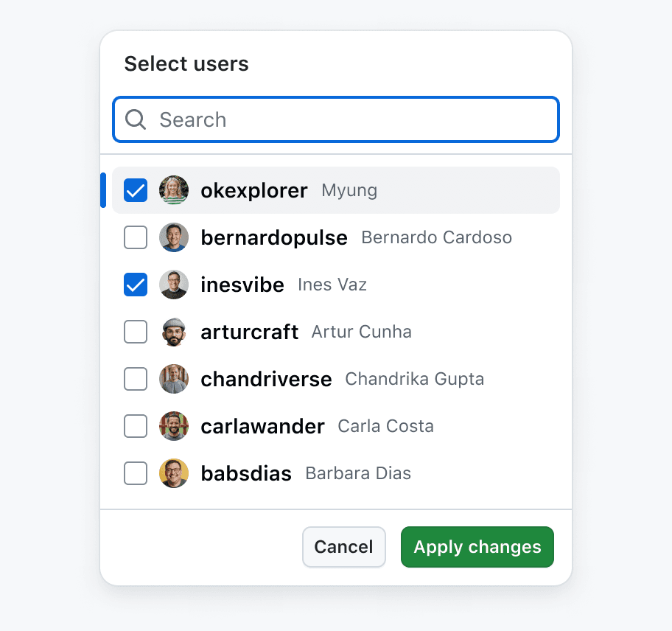Click the Select users dialog title

click(x=186, y=64)
